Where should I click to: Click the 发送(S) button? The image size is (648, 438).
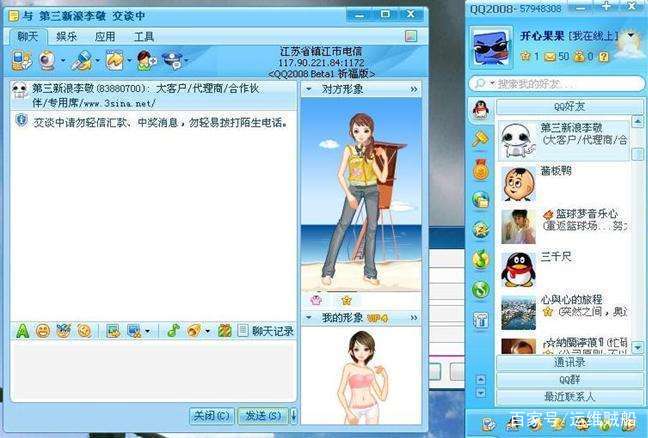pyautogui.click(x=263, y=415)
